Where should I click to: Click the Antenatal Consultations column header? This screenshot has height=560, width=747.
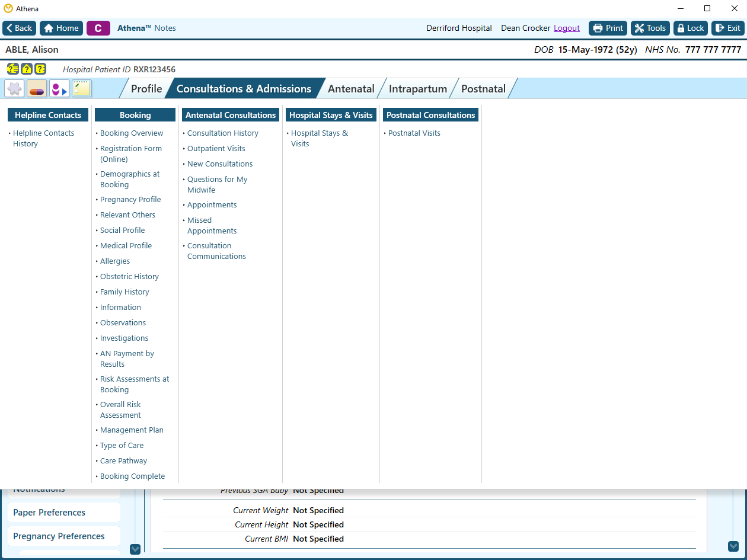tap(231, 115)
